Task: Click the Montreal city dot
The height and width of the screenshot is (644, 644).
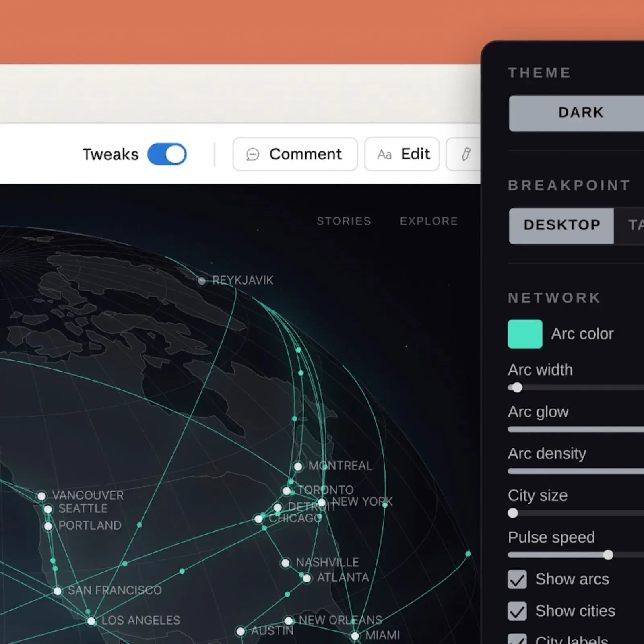Action: (298, 466)
